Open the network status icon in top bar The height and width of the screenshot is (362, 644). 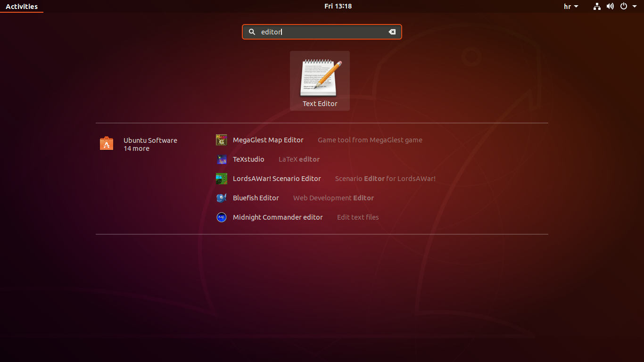597,6
